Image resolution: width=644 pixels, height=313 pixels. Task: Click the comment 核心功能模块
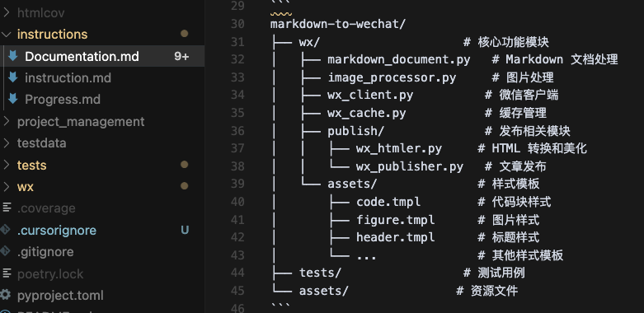pyautogui.click(x=514, y=42)
